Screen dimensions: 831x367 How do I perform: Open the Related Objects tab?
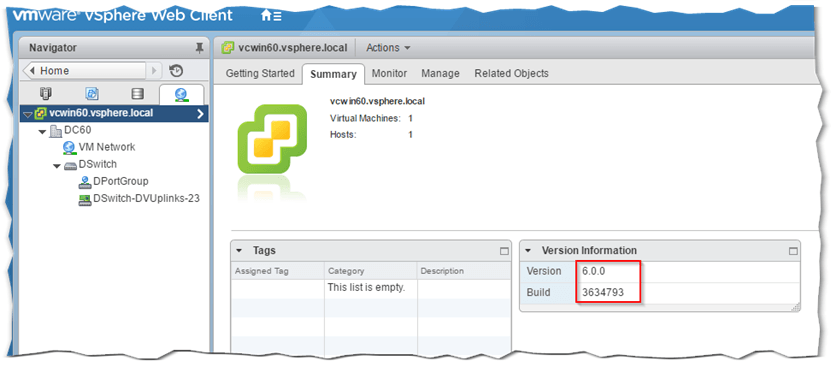pos(511,74)
